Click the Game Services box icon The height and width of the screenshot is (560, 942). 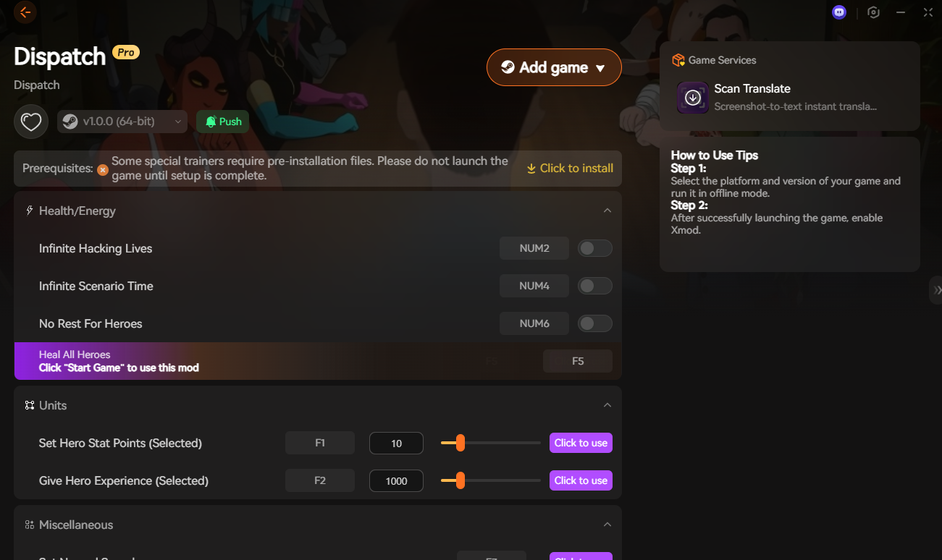(x=678, y=60)
